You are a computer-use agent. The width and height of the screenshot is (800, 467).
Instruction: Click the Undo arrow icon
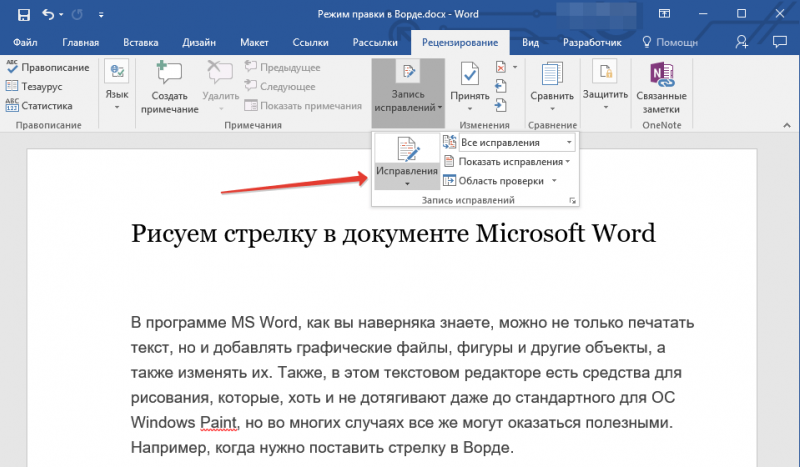pyautogui.click(x=48, y=14)
